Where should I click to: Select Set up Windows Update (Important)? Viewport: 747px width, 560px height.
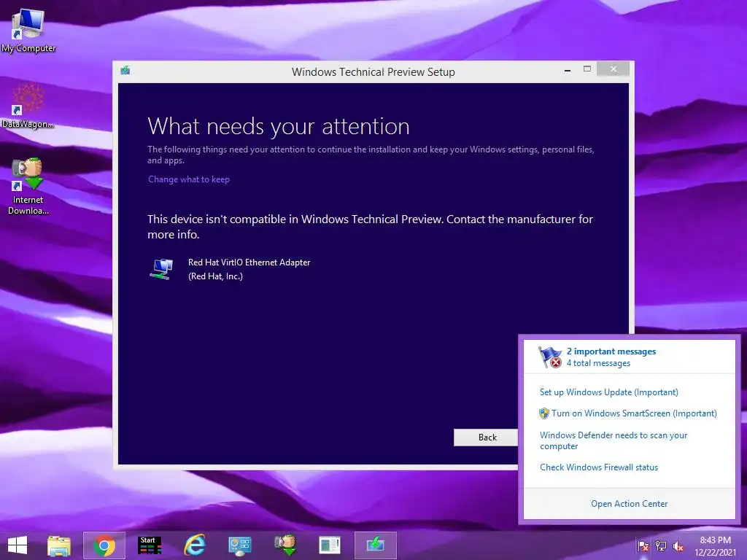[609, 392]
